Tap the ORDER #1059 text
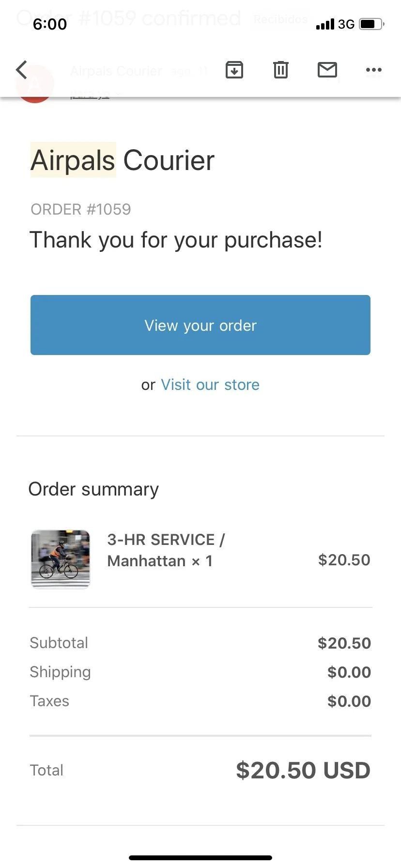Screen dimensions: 401x868 point(81,209)
